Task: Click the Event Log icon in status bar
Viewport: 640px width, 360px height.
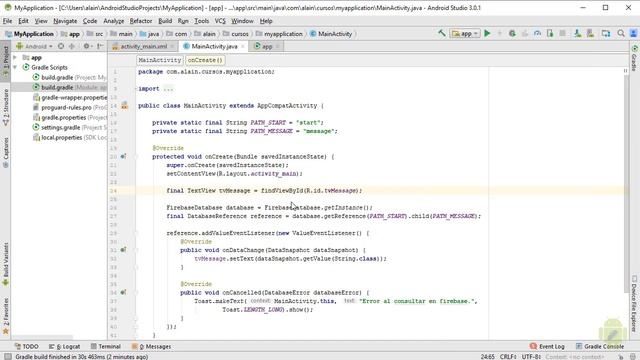Action: 533,346
